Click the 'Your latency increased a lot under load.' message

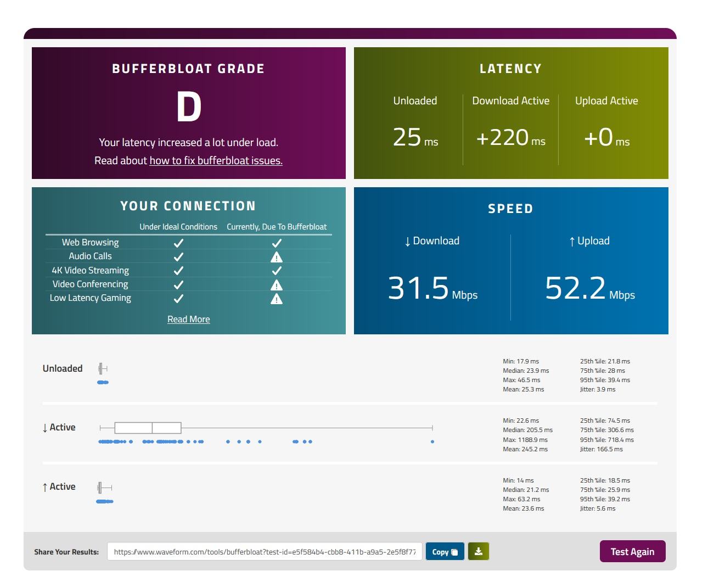coord(188,142)
